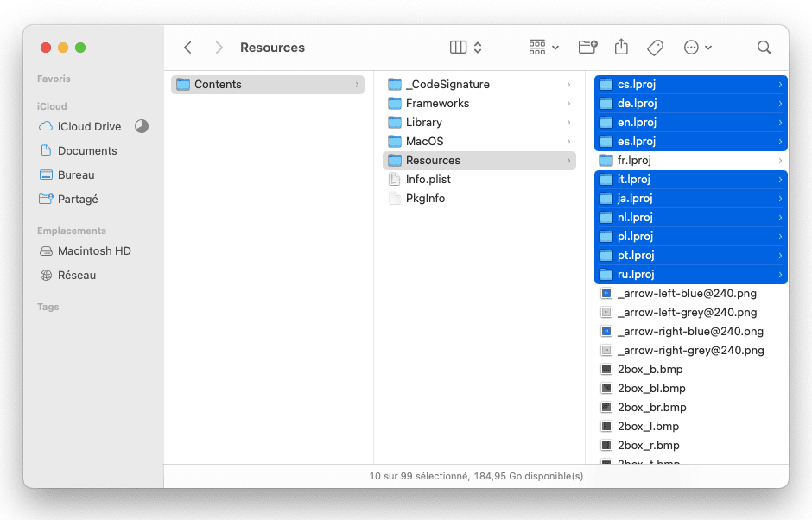Select _arrow-right-grey@240.png file

[691, 351]
